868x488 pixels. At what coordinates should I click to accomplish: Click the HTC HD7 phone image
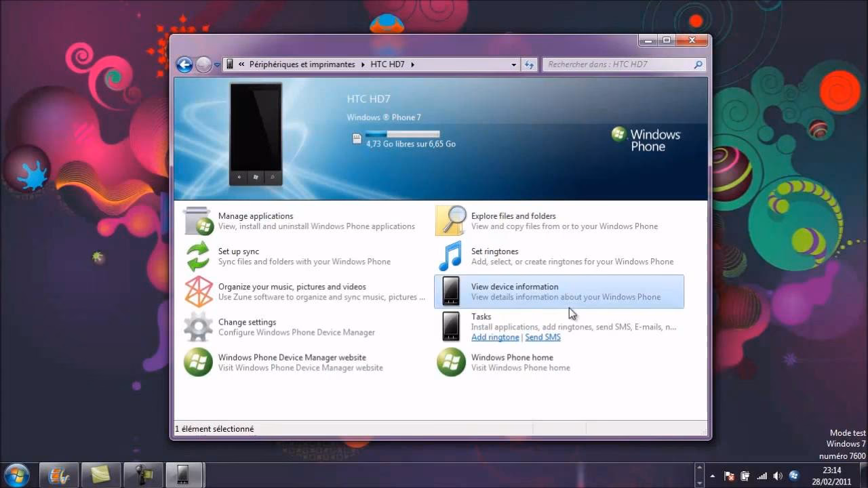click(x=256, y=136)
